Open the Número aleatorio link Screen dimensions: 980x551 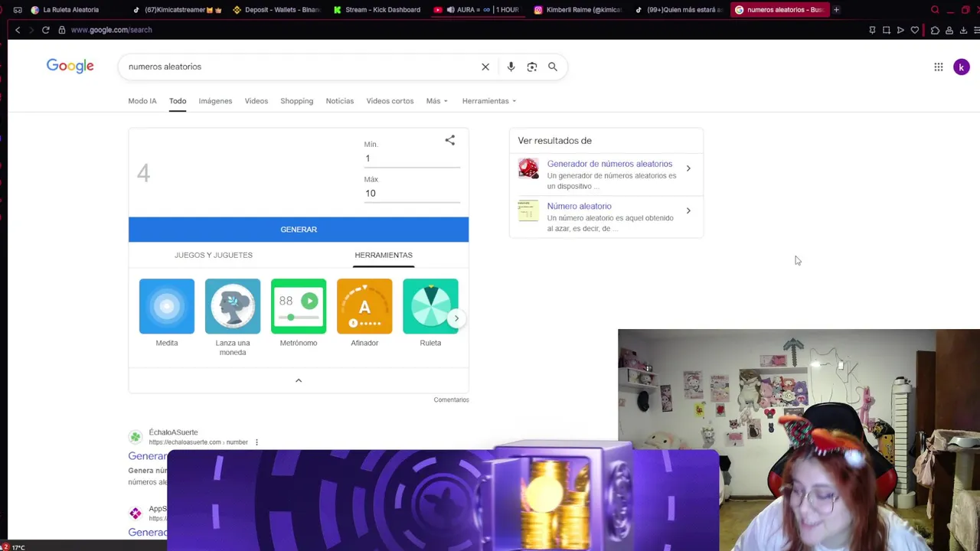(x=579, y=206)
